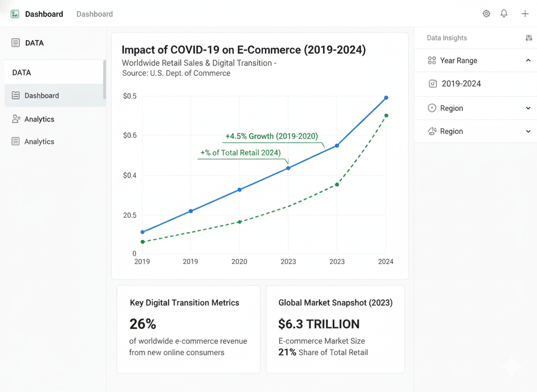Open notifications bell icon
The image size is (537, 392).
click(504, 14)
